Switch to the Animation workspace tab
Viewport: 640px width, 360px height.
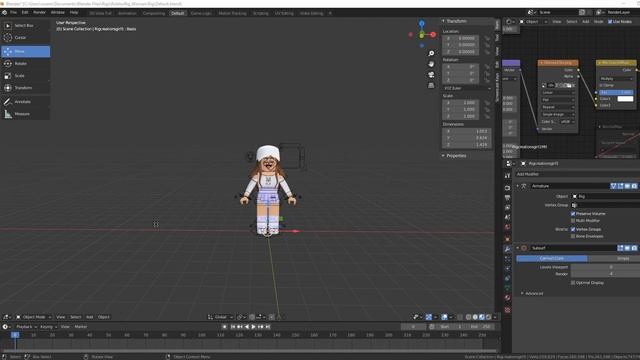(x=127, y=13)
